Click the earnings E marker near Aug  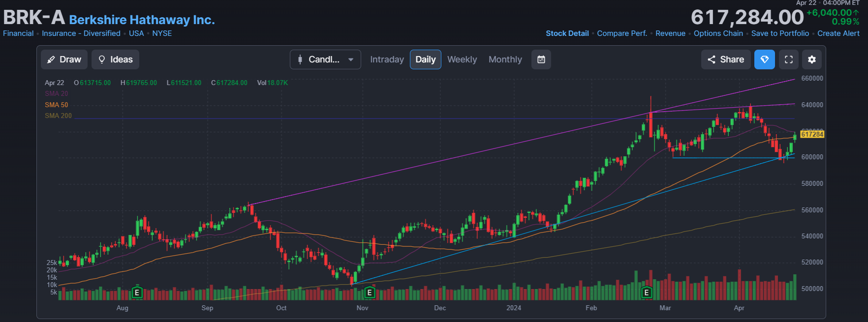(137, 293)
